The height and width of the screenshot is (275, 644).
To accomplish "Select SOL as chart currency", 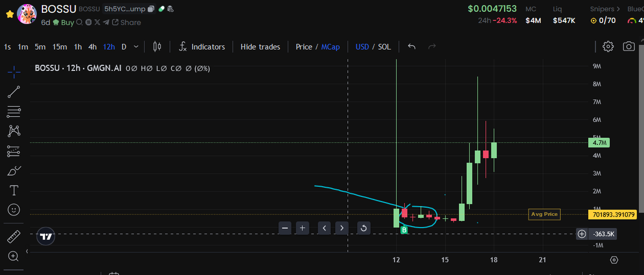I will (384, 47).
